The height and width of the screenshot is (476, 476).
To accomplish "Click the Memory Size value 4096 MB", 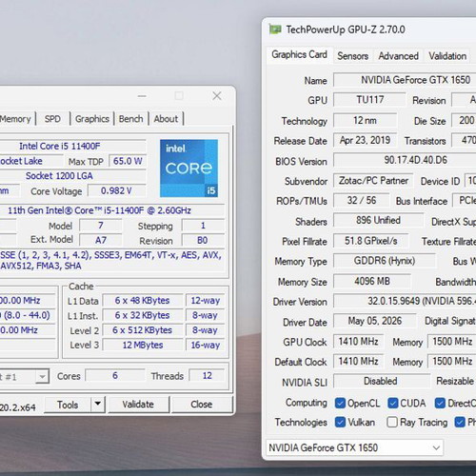I will click(372, 281).
